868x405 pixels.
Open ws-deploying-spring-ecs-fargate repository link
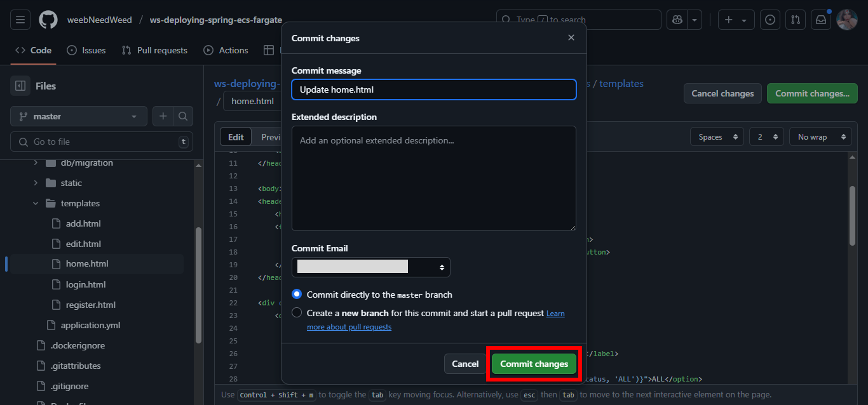click(216, 20)
